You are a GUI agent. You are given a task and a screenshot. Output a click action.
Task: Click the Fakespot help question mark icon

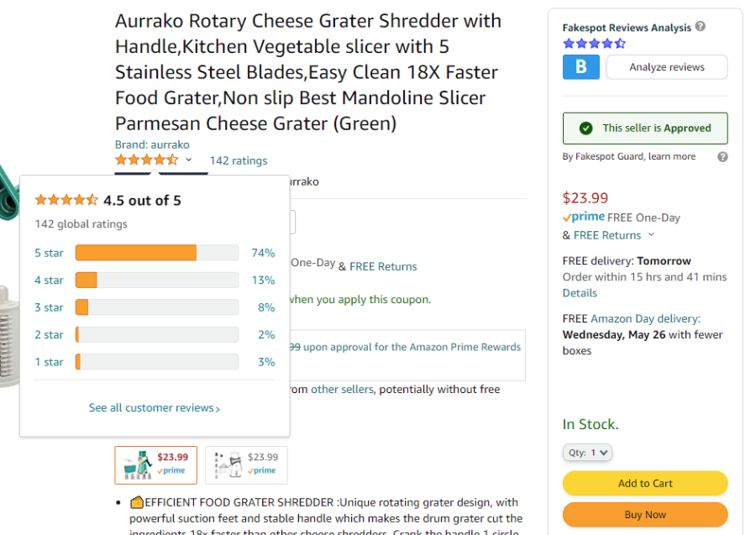click(x=701, y=27)
